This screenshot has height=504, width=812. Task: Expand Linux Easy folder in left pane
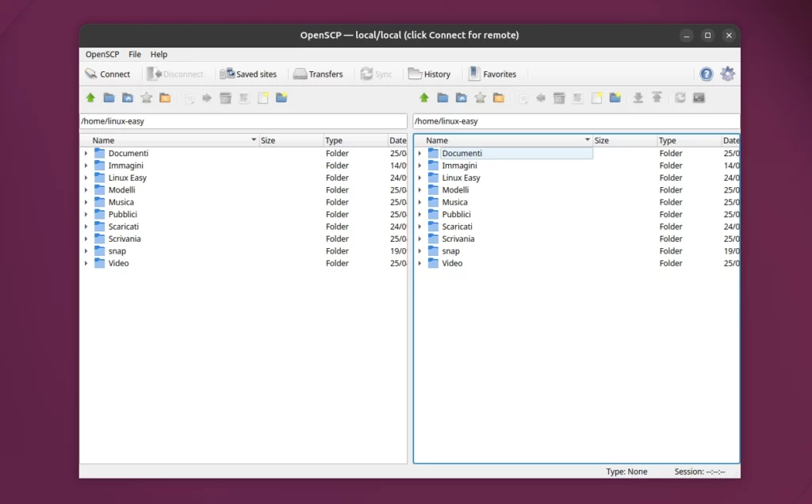86,178
